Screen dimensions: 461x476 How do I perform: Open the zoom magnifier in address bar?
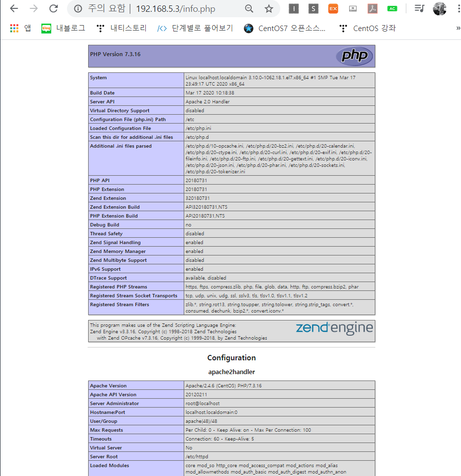point(249,9)
